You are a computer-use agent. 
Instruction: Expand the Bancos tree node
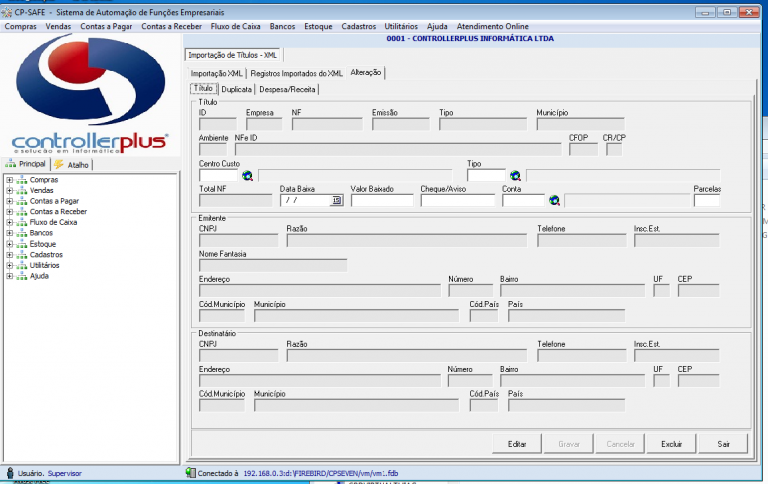(9, 233)
